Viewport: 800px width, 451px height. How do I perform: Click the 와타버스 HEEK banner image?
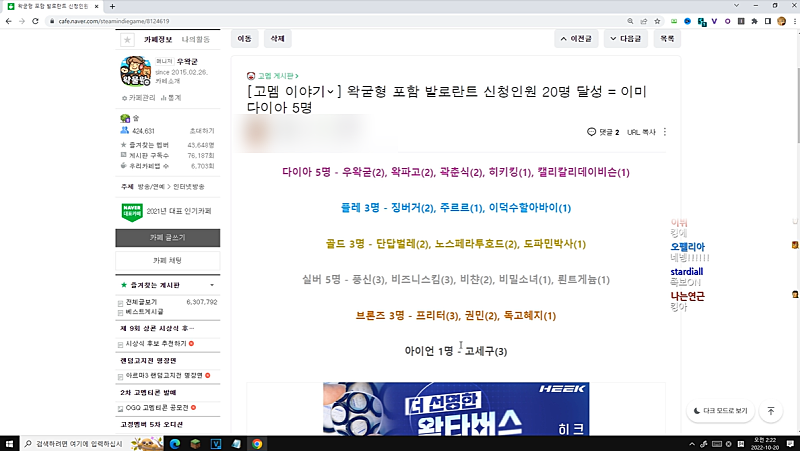(x=456, y=409)
